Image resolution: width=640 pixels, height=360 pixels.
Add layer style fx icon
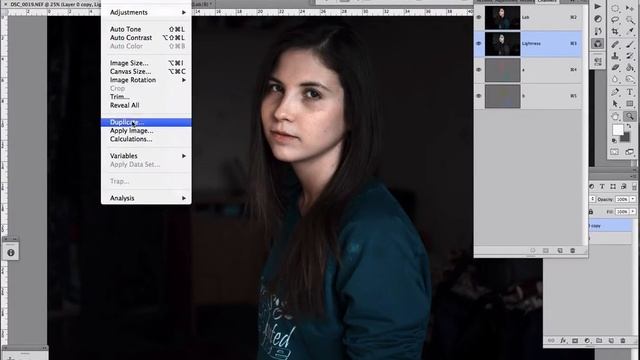563,340
